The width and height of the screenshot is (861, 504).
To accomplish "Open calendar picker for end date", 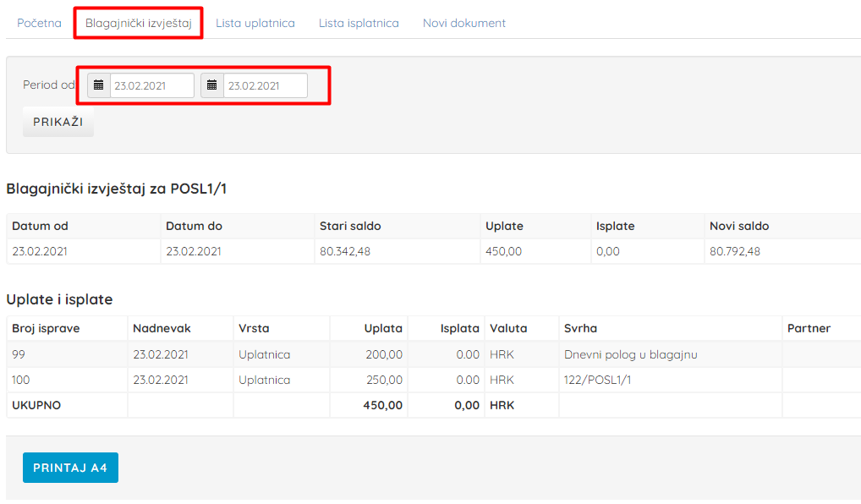I will coord(212,85).
